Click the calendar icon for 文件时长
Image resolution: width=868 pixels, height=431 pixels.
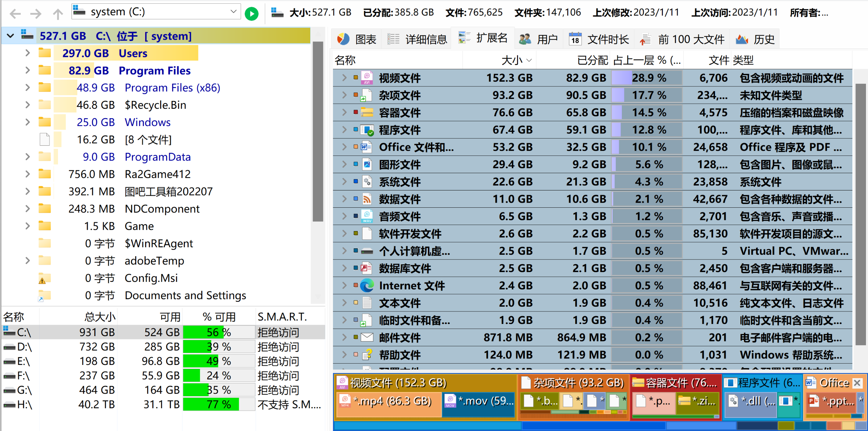point(575,39)
